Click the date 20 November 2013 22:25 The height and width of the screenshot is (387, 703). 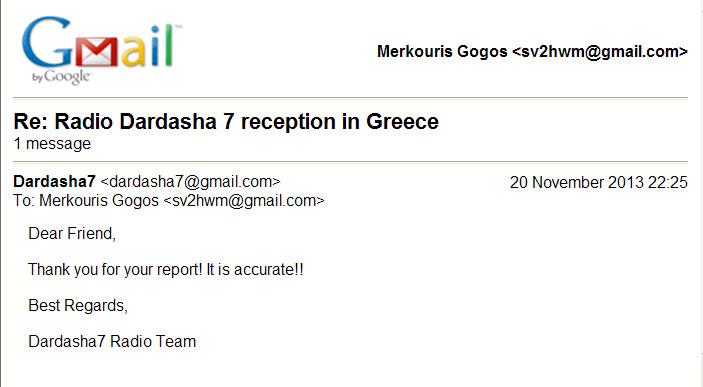coord(599,183)
